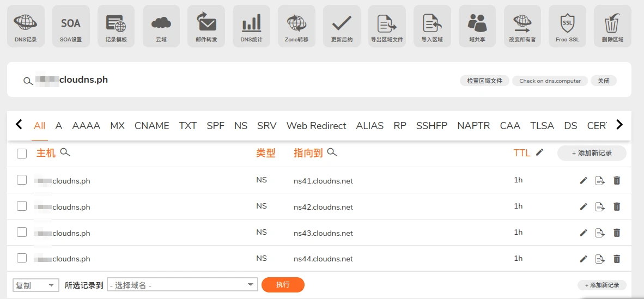Expand the 选择域名 domain dropdown
644x299 pixels.
click(x=183, y=285)
